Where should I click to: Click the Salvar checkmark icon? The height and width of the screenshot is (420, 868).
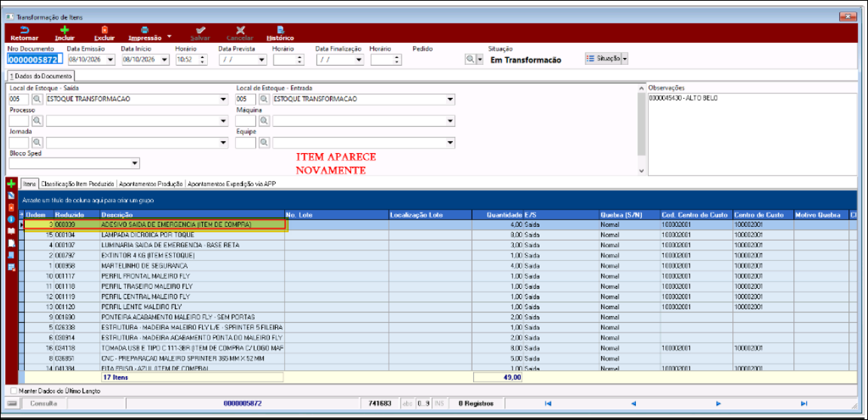point(200,29)
